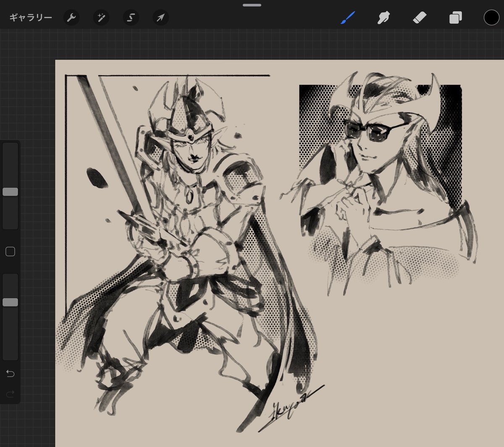Open the ギャラリー gallery
The width and height of the screenshot is (504, 447).
(31, 18)
